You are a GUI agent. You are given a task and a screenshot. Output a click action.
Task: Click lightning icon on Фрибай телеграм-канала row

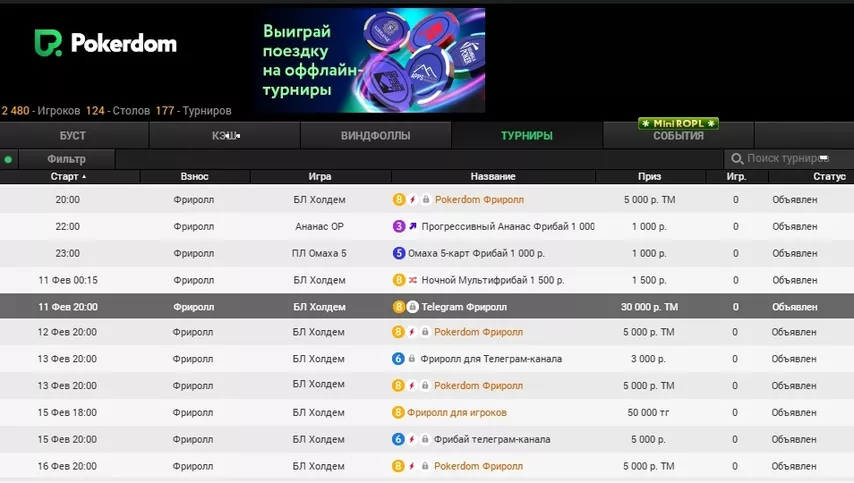pyautogui.click(x=412, y=439)
